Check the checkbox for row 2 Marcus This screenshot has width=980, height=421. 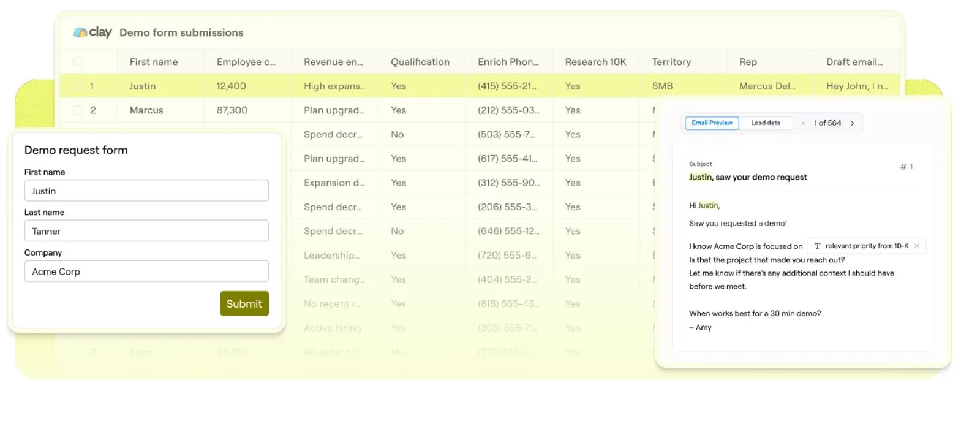point(78,110)
